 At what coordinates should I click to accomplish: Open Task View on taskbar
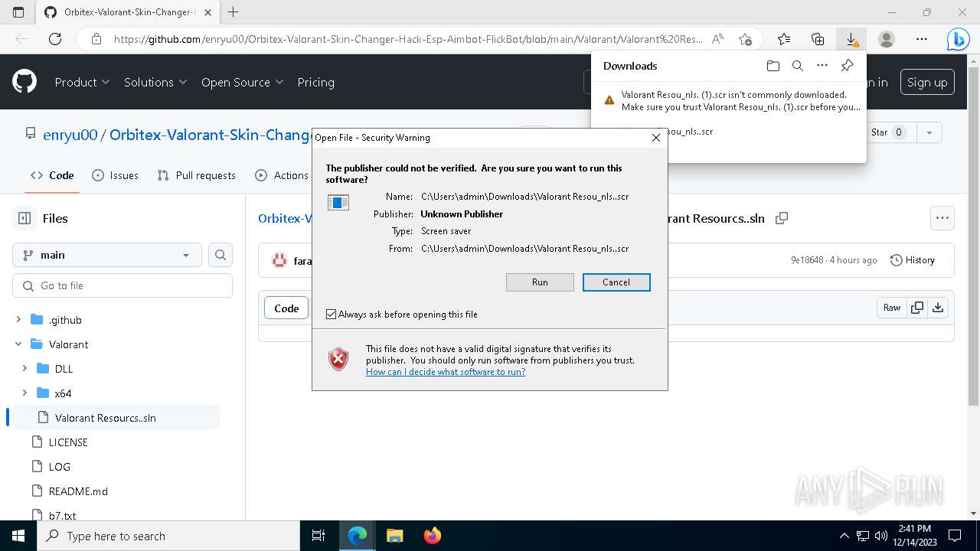click(318, 536)
